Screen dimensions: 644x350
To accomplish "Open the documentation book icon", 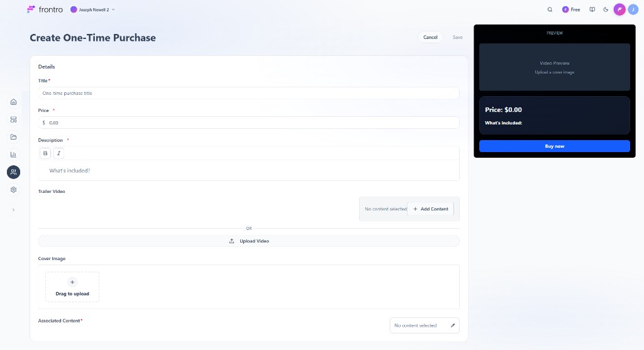I will tap(592, 9).
